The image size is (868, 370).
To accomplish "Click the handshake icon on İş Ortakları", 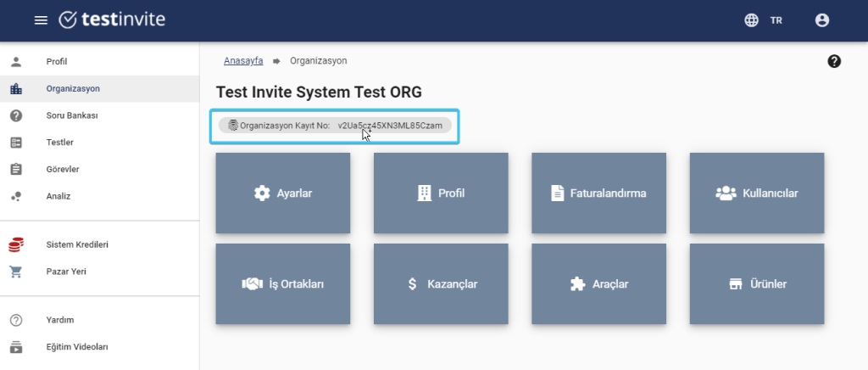I will (252, 284).
